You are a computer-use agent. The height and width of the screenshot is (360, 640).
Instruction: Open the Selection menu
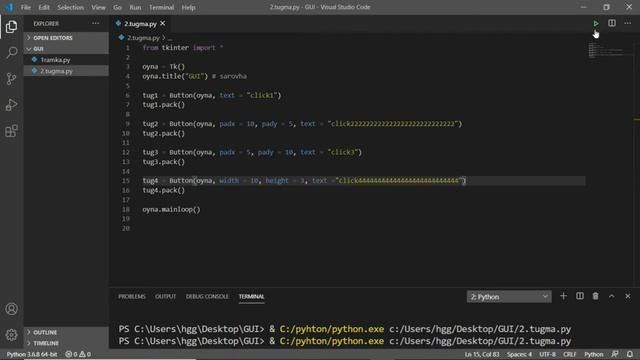(x=70, y=7)
